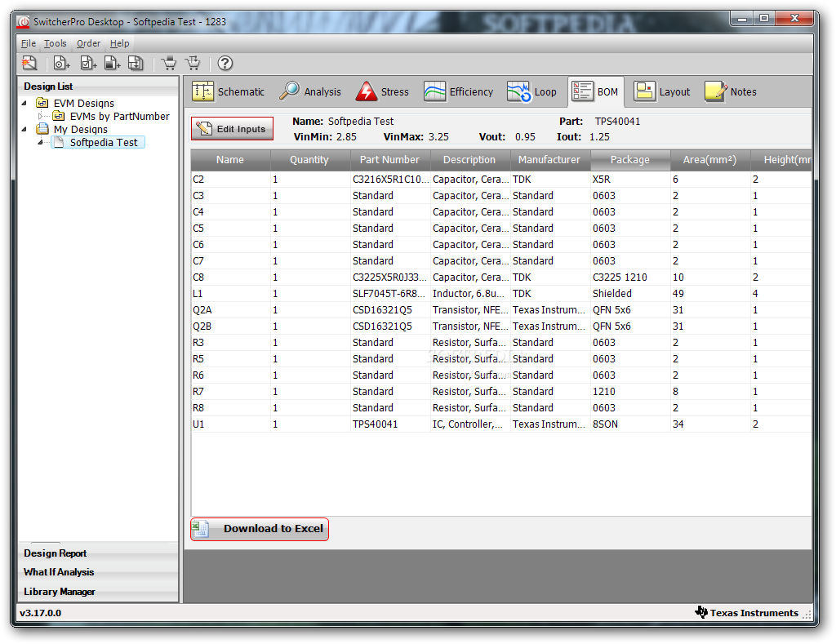Click the stacked documents export toolbar icon
836x644 pixels.
point(136,63)
